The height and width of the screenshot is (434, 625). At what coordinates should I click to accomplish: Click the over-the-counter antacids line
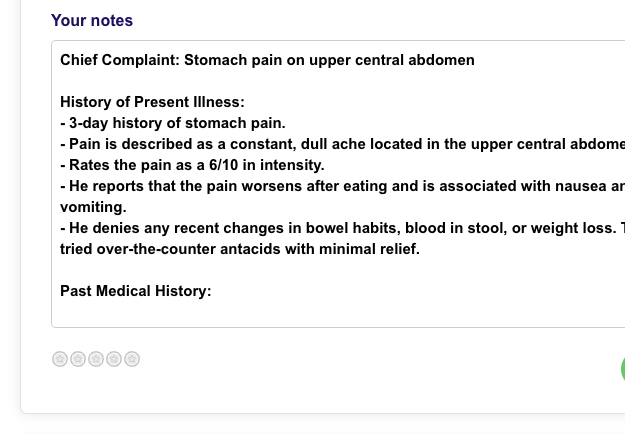click(240, 249)
